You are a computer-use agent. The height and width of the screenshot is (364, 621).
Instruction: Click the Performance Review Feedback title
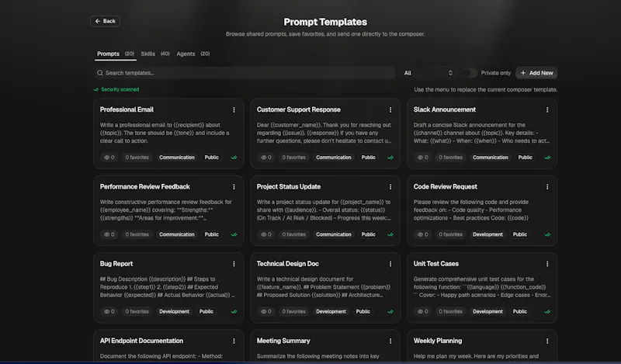coord(145,187)
